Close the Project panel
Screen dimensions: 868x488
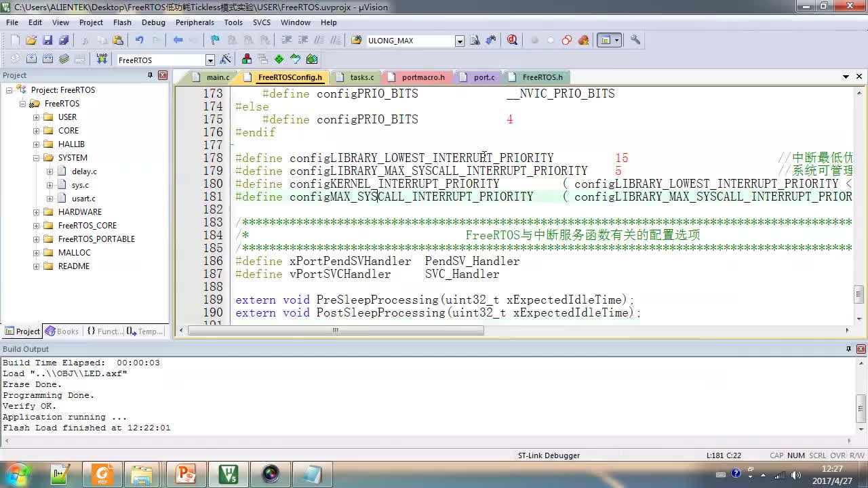[163, 75]
